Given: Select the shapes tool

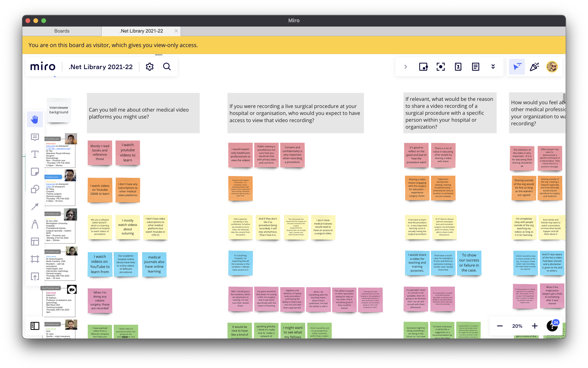Looking at the screenshot, I should 35,189.
